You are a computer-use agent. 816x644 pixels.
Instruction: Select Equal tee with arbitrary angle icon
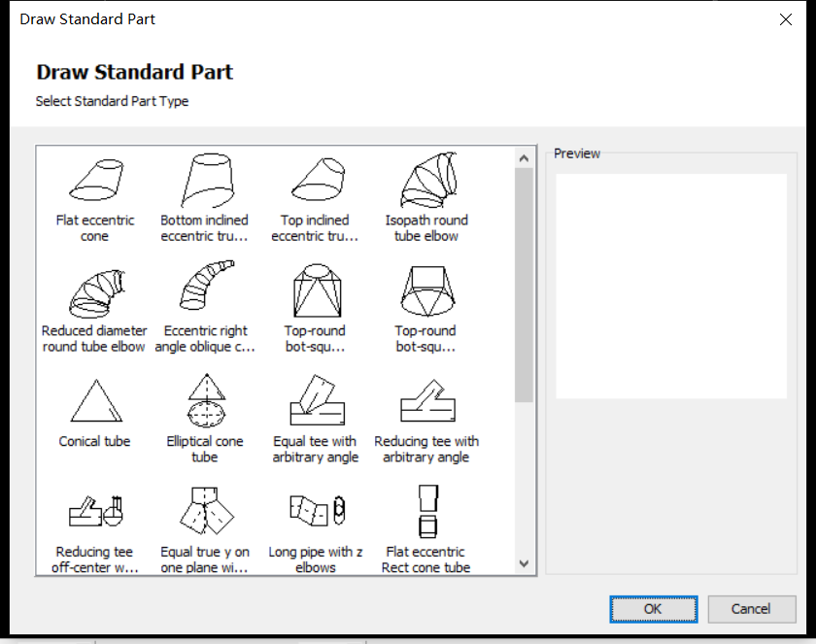pyautogui.click(x=318, y=400)
